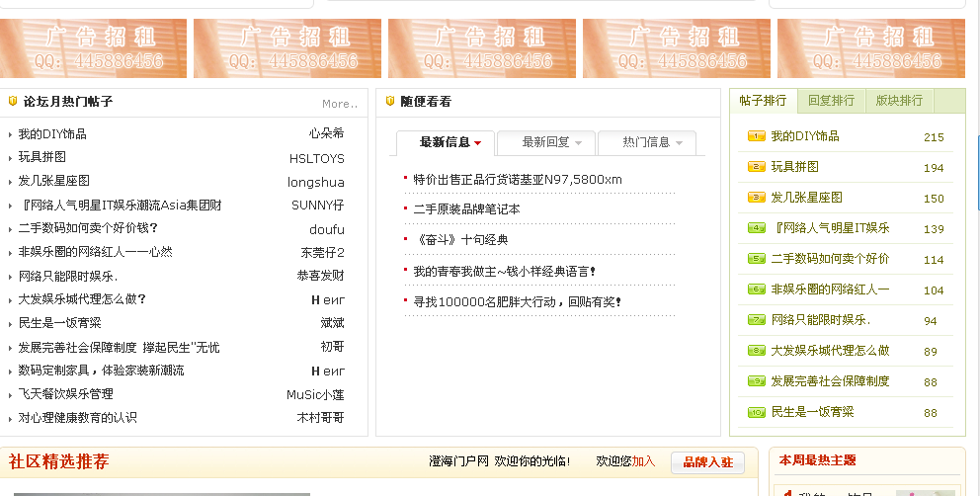This screenshot has height=496, width=980.
Task: Switch to the 最新信息 tab
Action: point(446,142)
